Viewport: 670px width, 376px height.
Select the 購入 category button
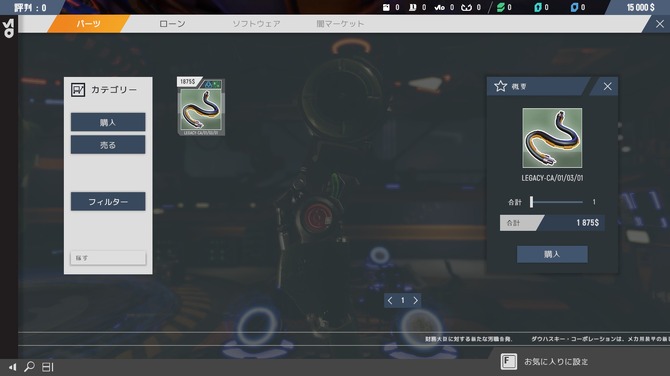coord(108,122)
